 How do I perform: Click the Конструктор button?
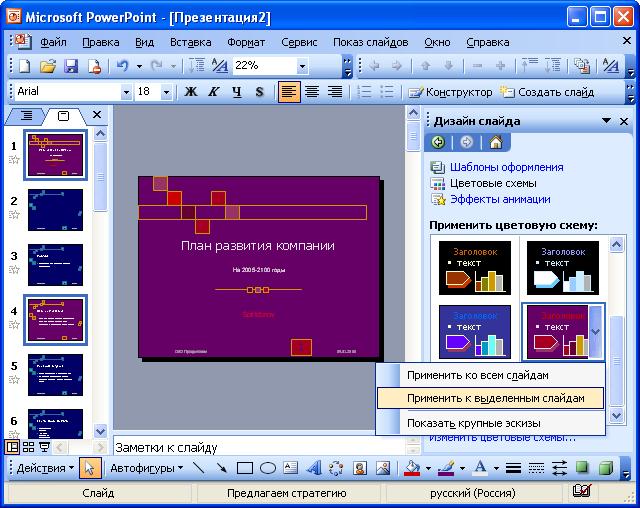(x=451, y=92)
